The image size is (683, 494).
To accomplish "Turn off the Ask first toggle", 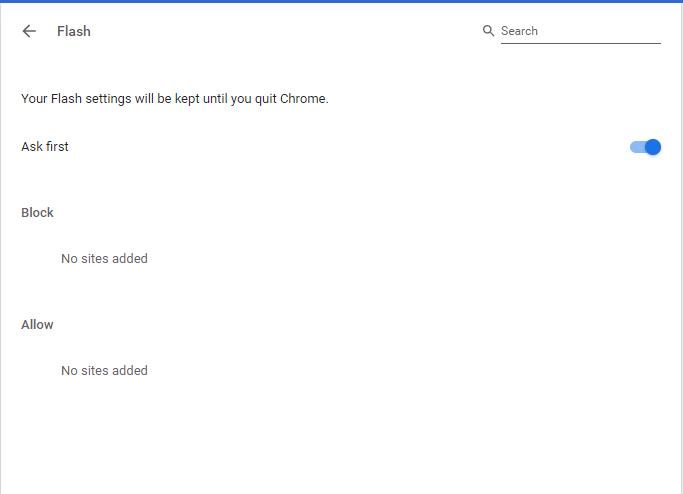I will [x=645, y=147].
